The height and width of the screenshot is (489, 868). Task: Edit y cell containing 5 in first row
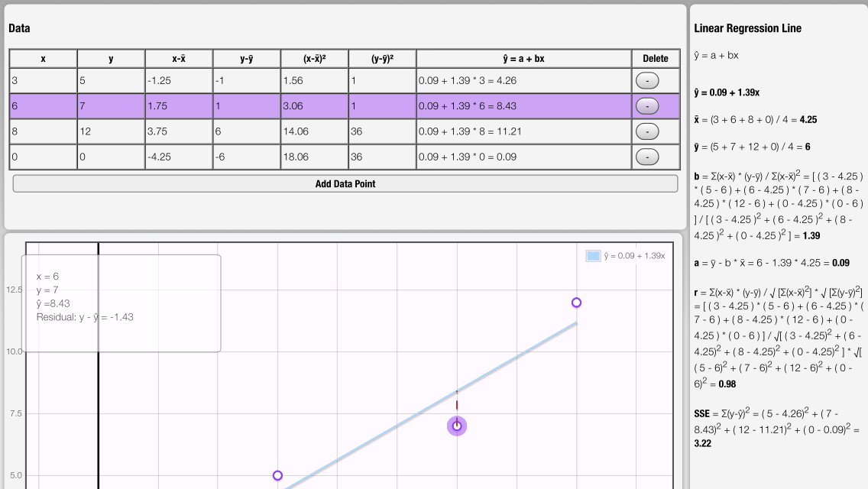coord(111,81)
